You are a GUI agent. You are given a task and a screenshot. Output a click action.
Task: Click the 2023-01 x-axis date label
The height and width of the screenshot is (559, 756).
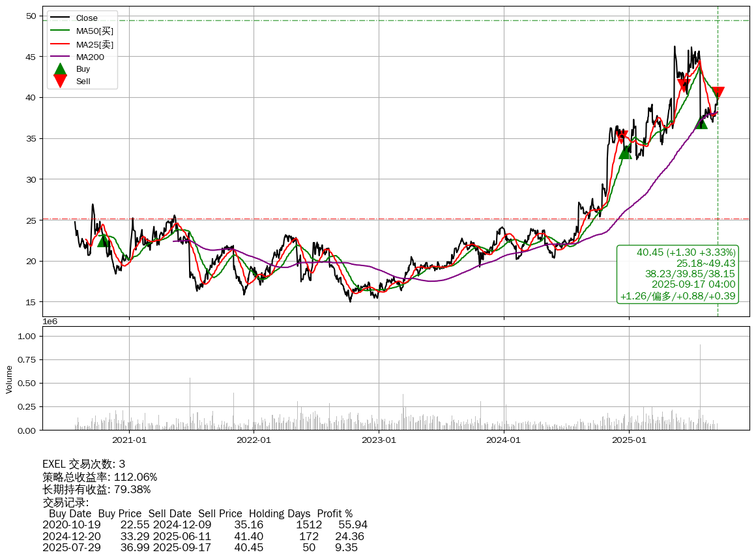(x=379, y=440)
